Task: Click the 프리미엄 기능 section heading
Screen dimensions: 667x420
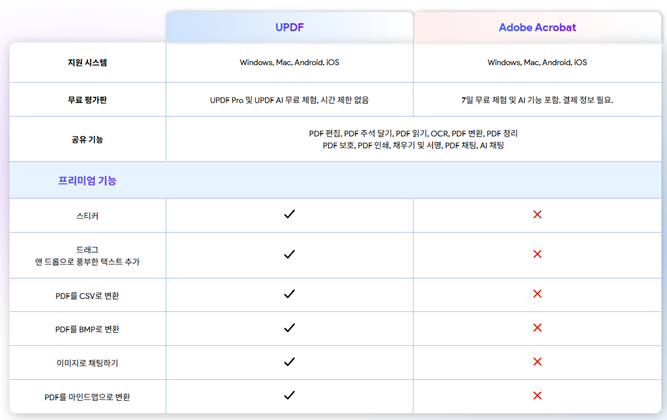Action: click(x=87, y=180)
